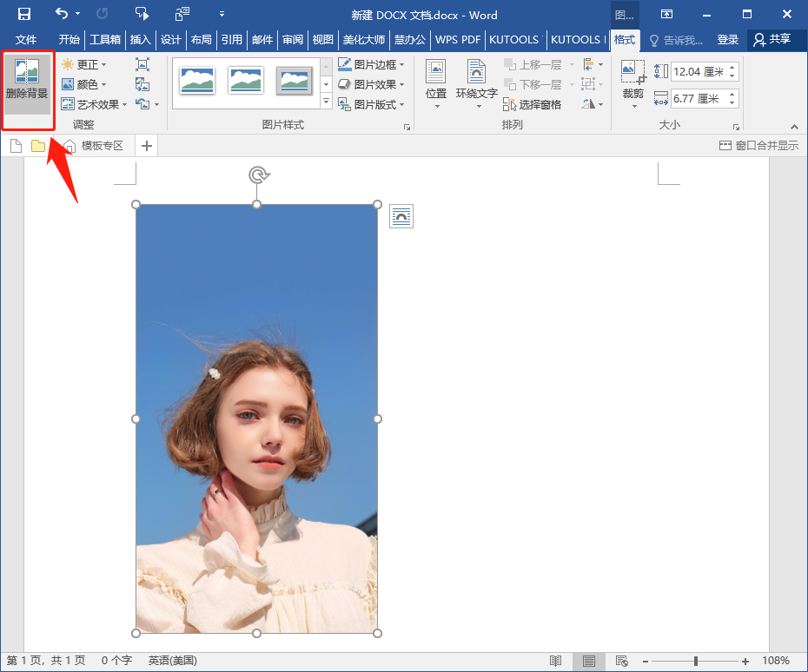Increase picture height with up stepper

(732, 67)
